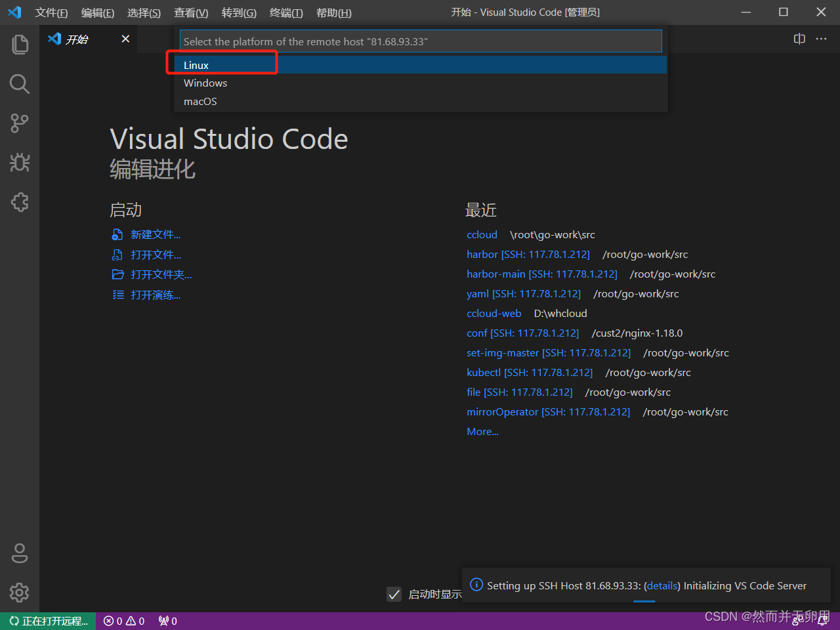840x630 pixels.
Task: Click the errors and warnings status indicator
Action: 124,621
